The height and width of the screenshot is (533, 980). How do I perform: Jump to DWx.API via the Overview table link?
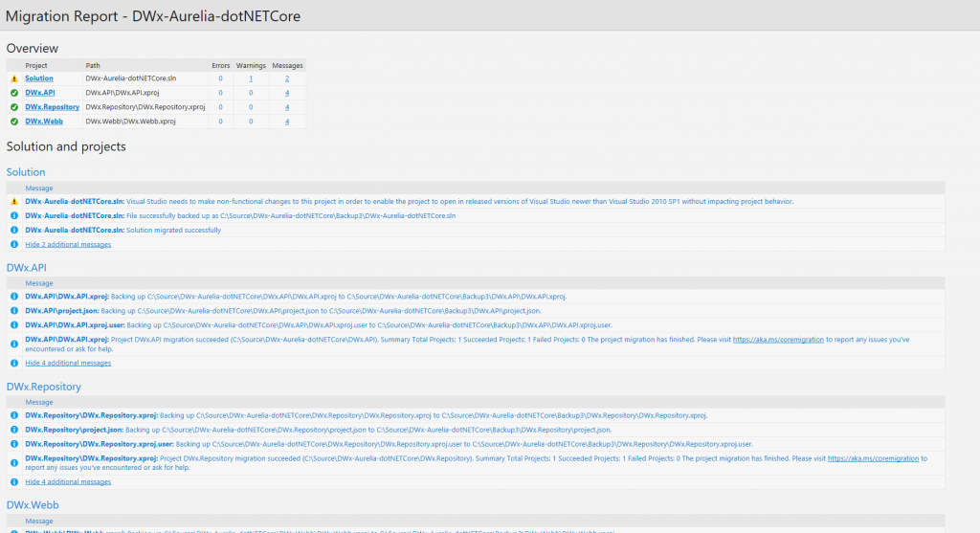pyautogui.click(x=40, y=93)
